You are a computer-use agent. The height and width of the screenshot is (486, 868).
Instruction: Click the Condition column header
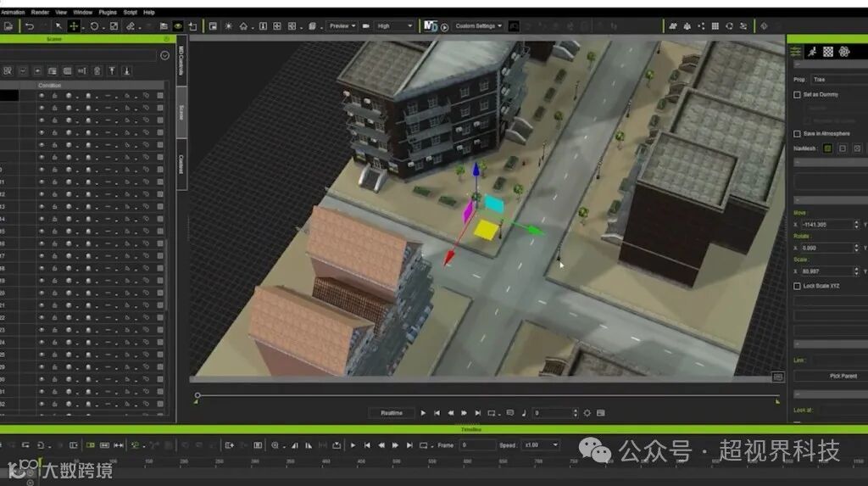pos(49,86)
